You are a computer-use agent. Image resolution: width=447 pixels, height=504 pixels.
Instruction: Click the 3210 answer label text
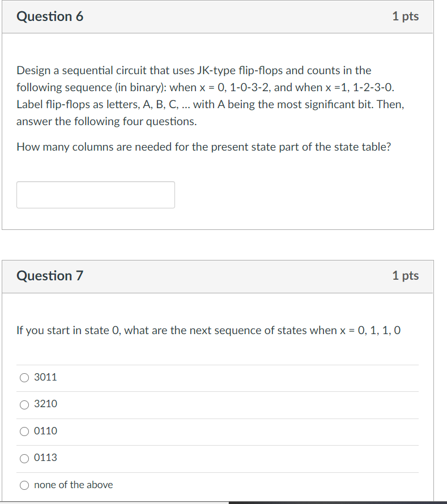(x=46, y=404)
